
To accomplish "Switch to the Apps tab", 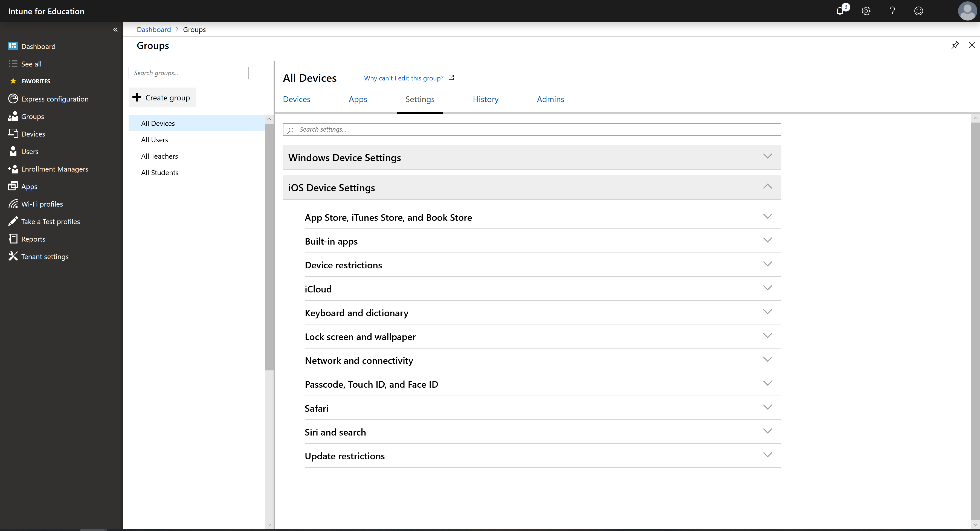I will click(358, 99).
